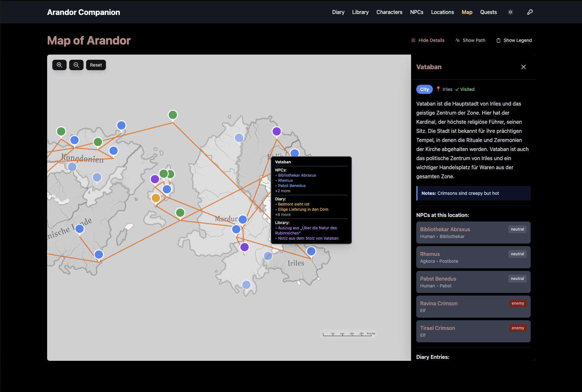Toggle the light/dark theme sun icon

[511, 12]
